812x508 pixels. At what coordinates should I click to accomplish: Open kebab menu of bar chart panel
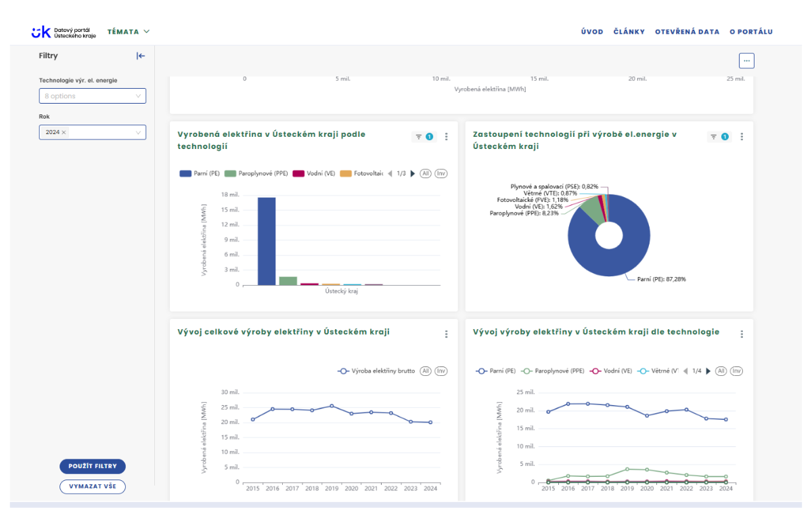coord(446,137)
